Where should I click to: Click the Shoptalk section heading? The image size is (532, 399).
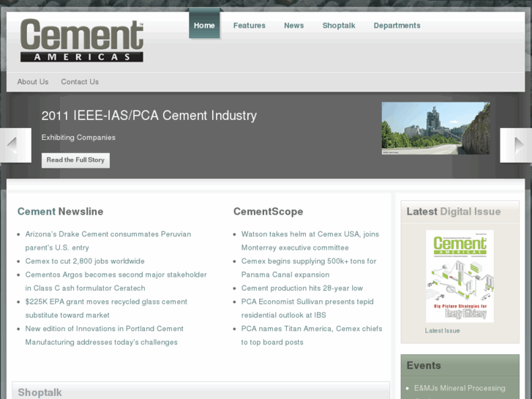pyautogui.click(x=40, y=392)
